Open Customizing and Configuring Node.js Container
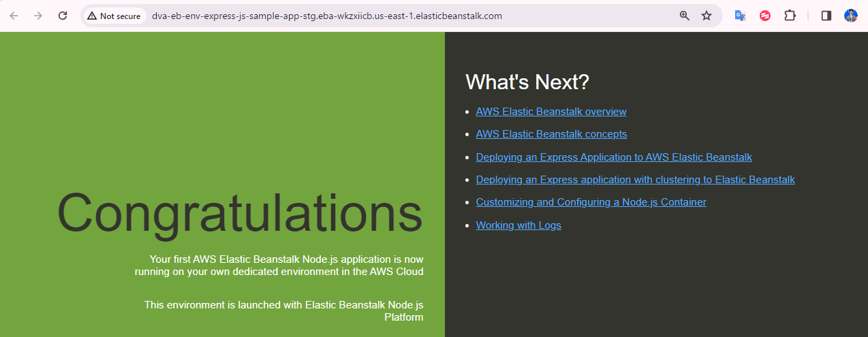 (591, 202)
